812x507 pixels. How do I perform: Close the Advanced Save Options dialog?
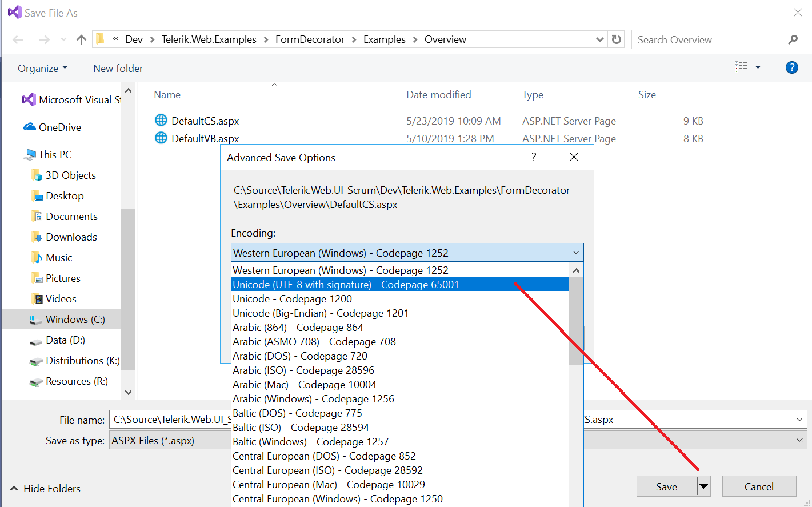click(574, 157)
